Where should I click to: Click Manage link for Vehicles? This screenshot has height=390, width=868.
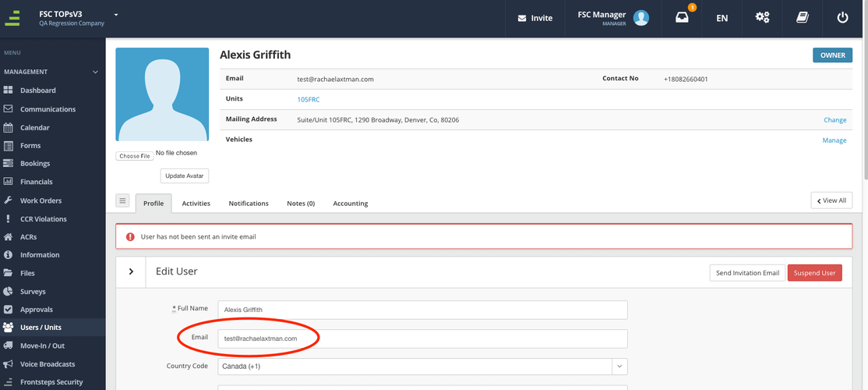(x=834, y=140)
